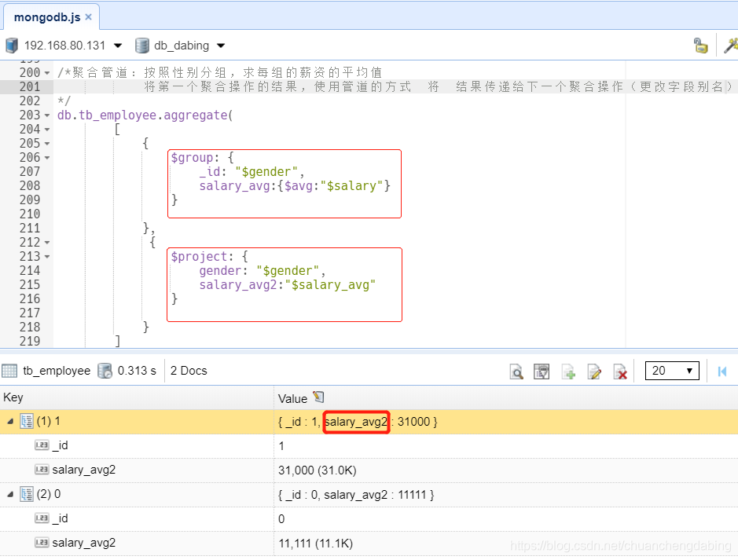
Task: Click the magic wand icon
Action: pos(730,46)
